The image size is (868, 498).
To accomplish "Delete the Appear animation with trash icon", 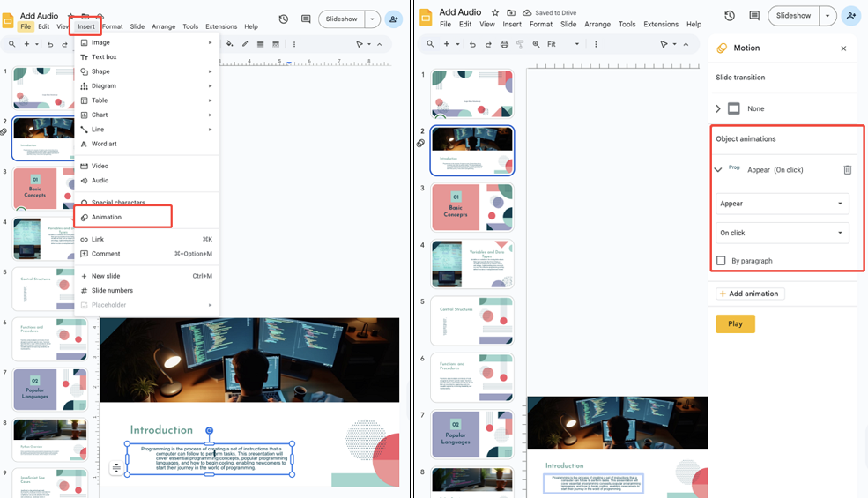I will tap(847, 169).
